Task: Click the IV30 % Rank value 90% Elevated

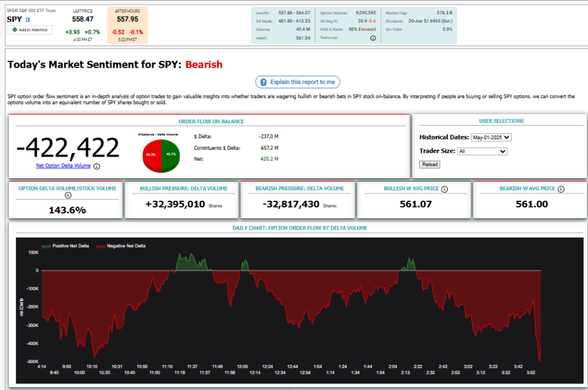Action: [362, 29]
